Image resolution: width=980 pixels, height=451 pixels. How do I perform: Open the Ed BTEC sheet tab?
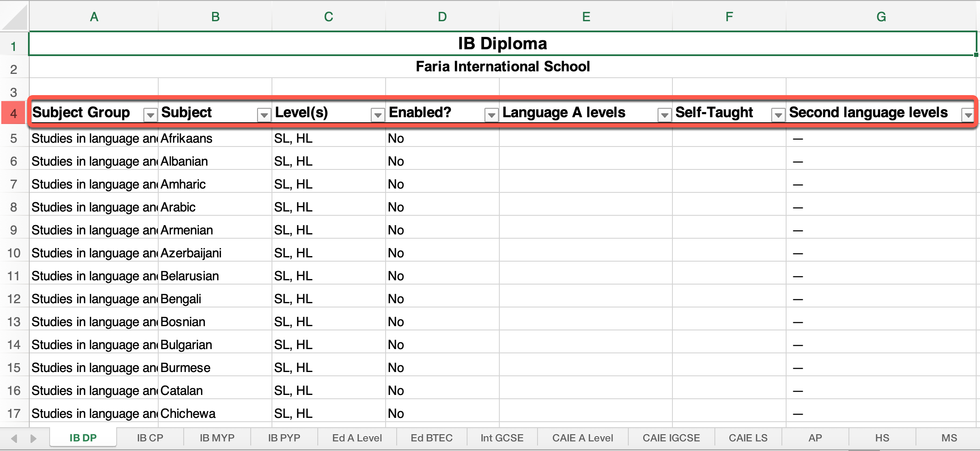[x=432, y=438]
